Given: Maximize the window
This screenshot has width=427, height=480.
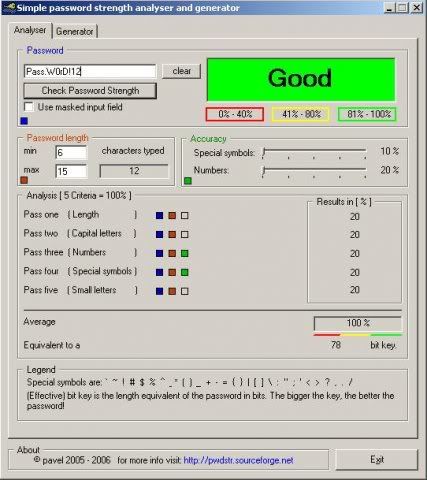Looking at the screenshot, I should [x=402, y=7].
